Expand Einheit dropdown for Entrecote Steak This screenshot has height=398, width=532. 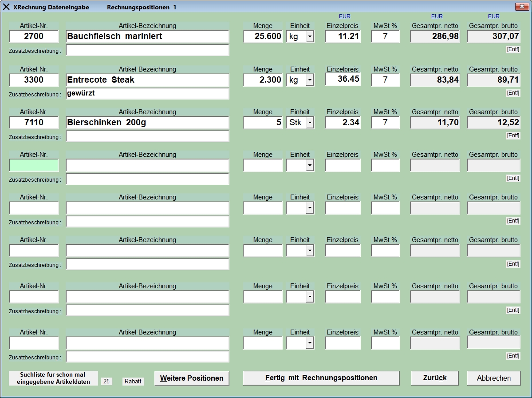coord(309,80)
